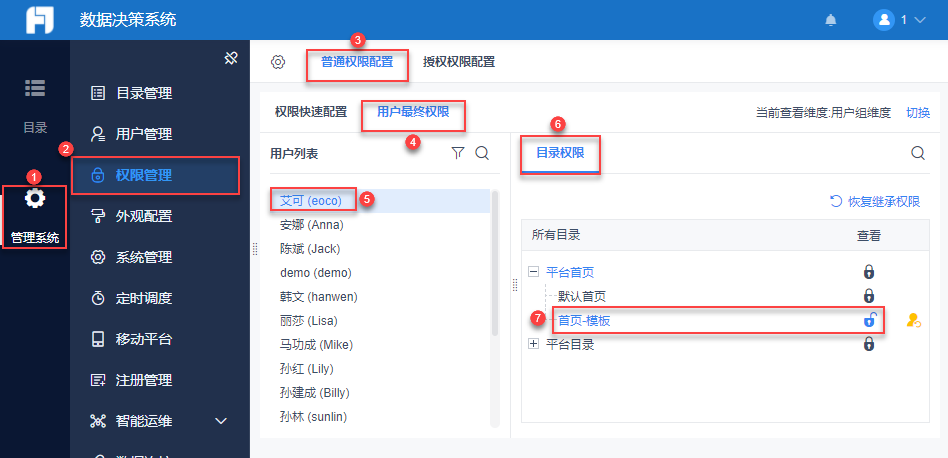Click 恢复继承权限 link
The height and width of the screenshot is (458, 948).
pyautogui.click(x=875, y=202)
